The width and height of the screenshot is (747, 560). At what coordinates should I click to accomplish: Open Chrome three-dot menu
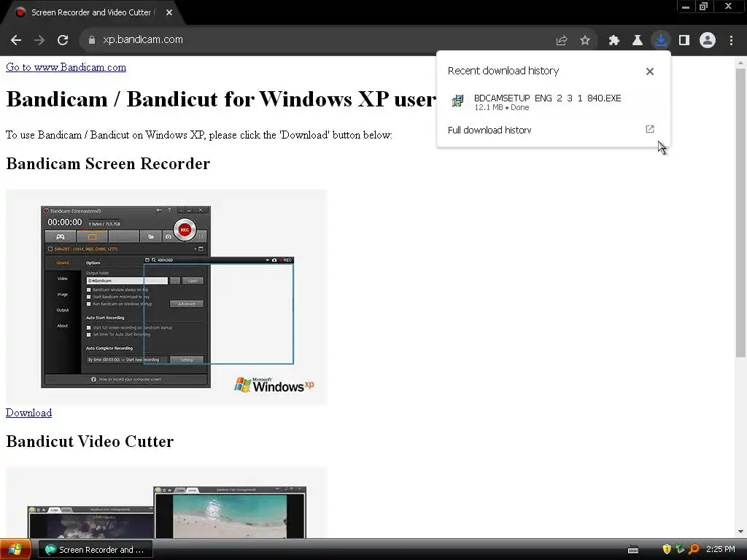coord(731,41)
